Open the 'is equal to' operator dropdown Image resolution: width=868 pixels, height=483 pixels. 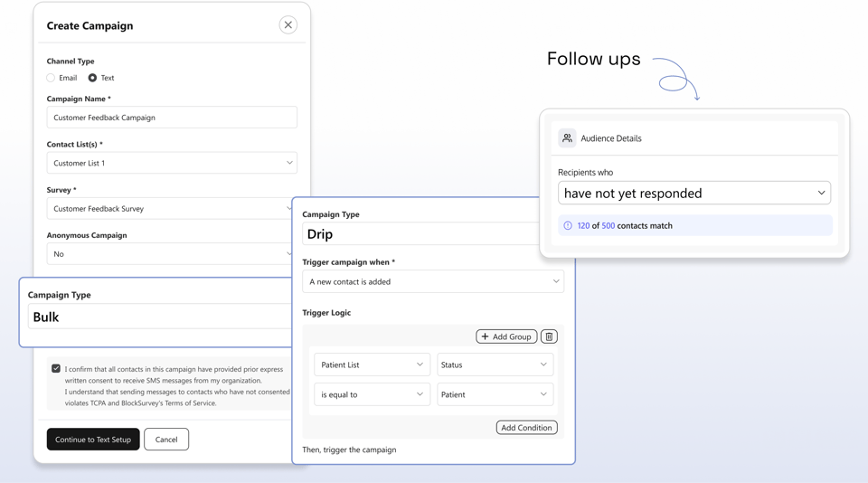pos(372,394)
